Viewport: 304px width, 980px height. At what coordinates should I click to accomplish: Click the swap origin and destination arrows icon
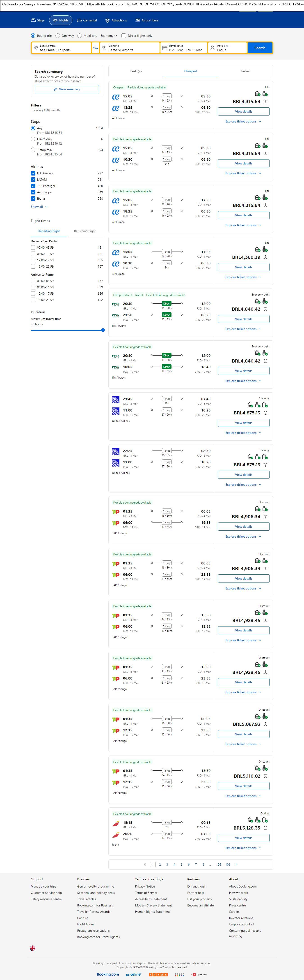(x=95, y=48)
